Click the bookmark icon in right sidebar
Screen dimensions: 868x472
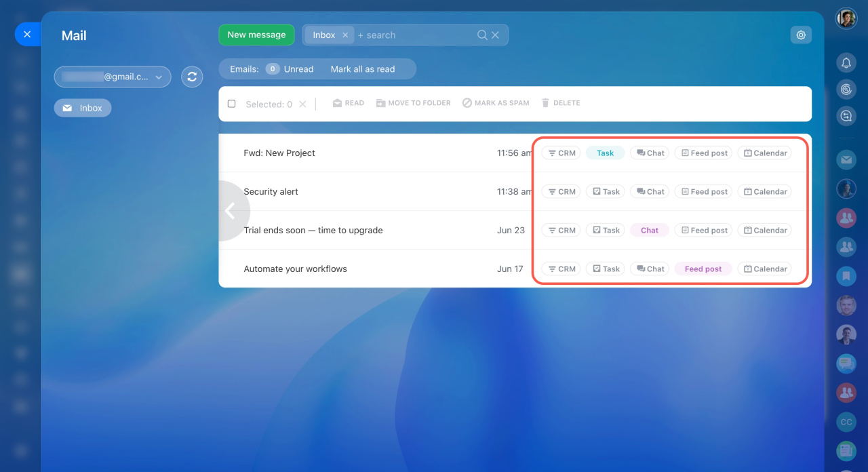tap(846, 276)
